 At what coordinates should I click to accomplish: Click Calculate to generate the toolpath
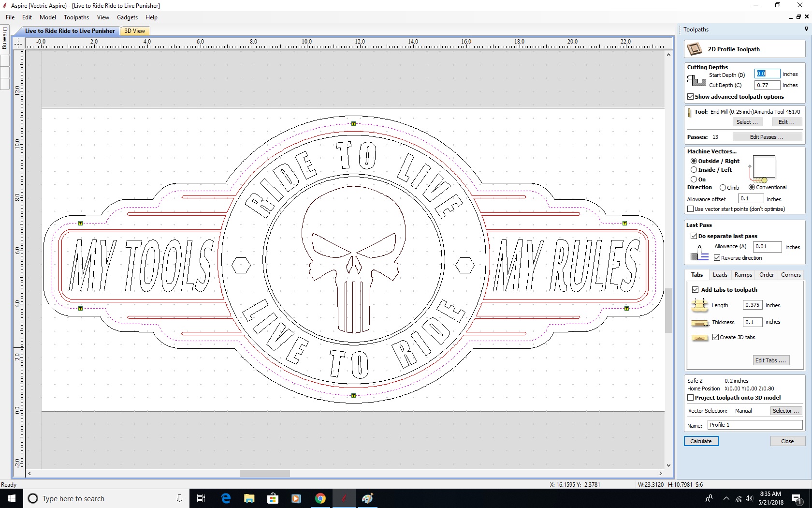point(701,441)
